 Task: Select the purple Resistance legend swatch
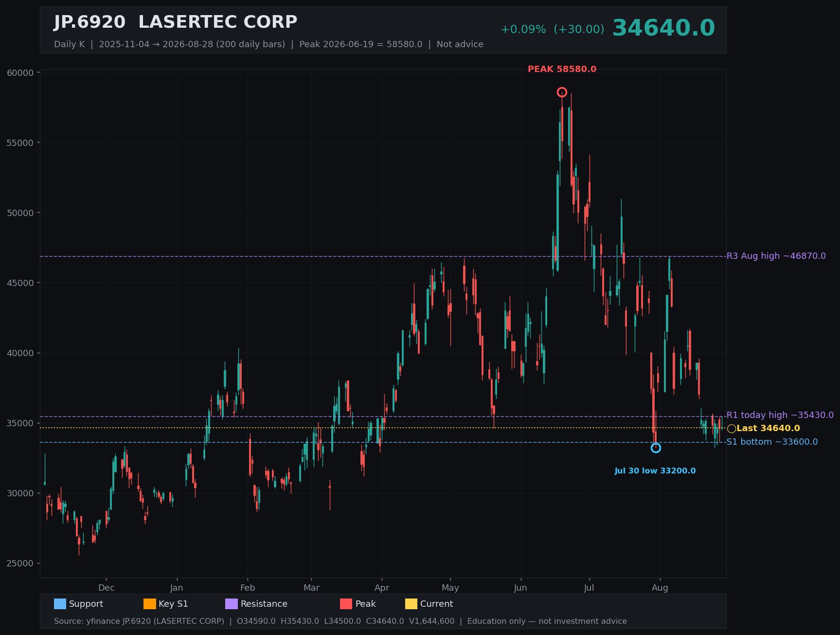232,604
